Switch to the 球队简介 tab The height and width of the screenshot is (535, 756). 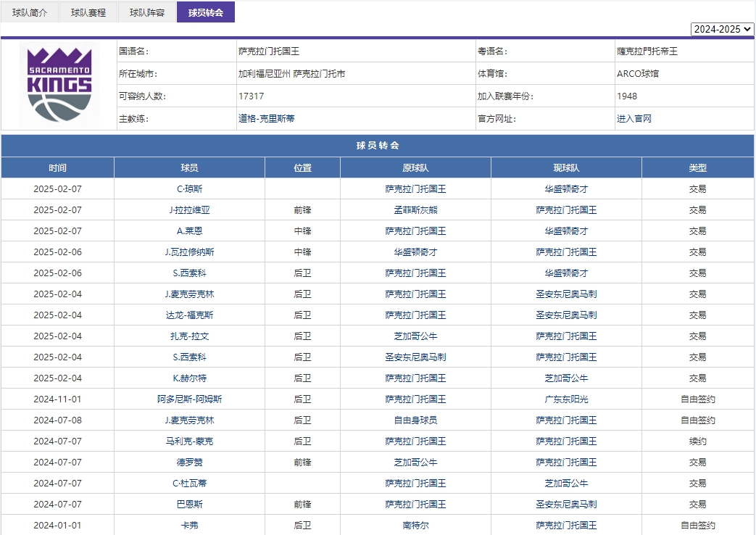(29, 12)
